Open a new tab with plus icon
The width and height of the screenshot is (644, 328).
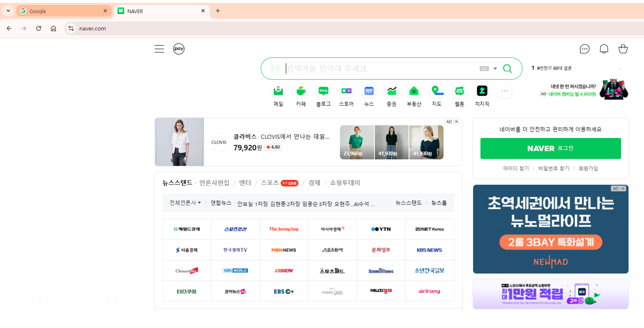pos(218,11)
